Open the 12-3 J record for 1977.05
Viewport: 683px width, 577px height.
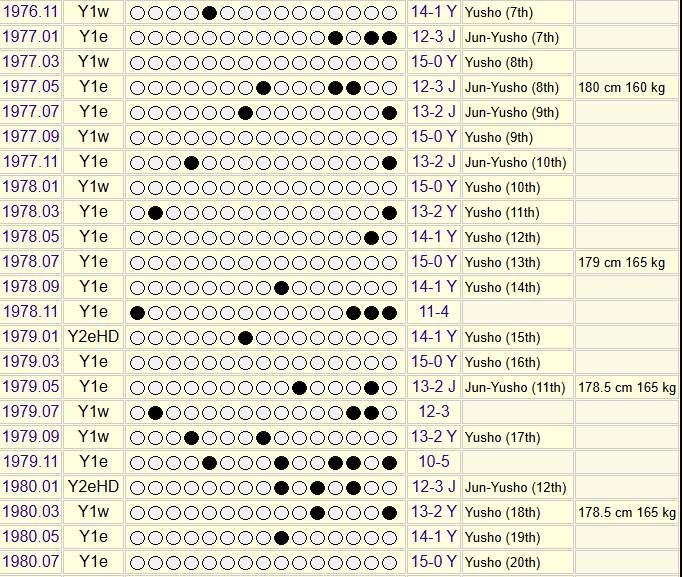pos(434,87)
